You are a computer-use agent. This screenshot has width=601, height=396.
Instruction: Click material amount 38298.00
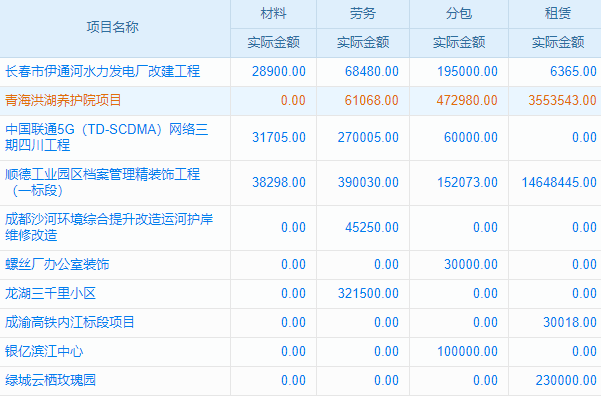(279, 182)
